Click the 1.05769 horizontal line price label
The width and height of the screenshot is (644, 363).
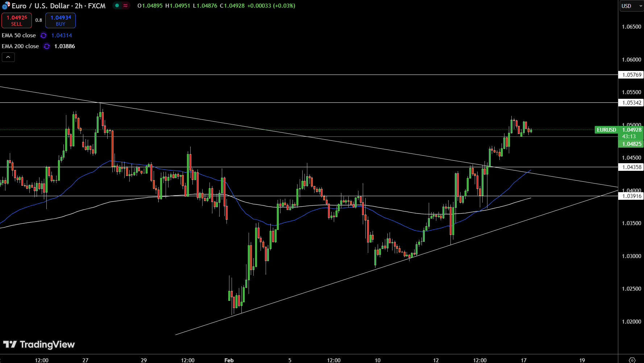(x=631, y=75)
